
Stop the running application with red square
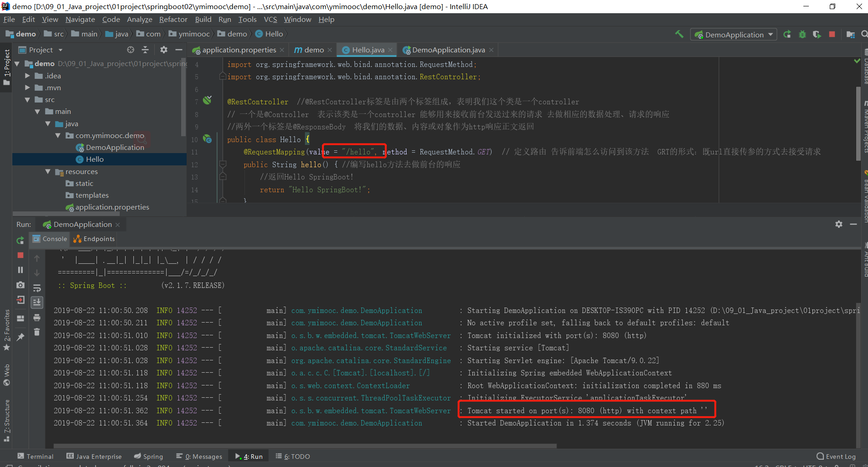pos(832,34)
